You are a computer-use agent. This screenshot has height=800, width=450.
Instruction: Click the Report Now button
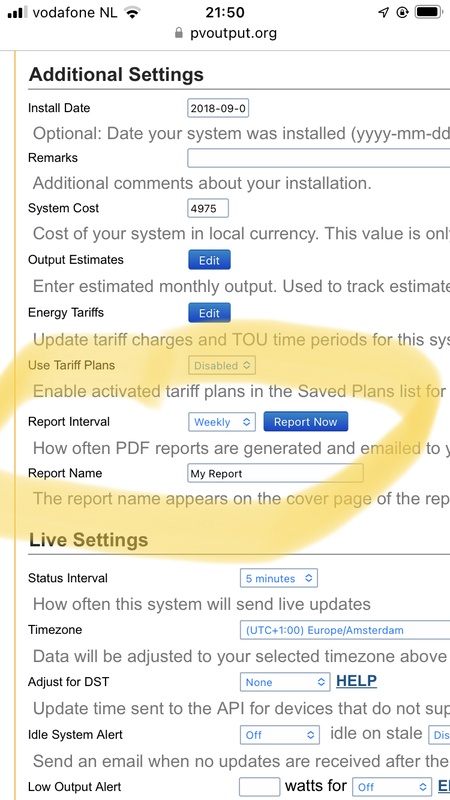[306, 422]
